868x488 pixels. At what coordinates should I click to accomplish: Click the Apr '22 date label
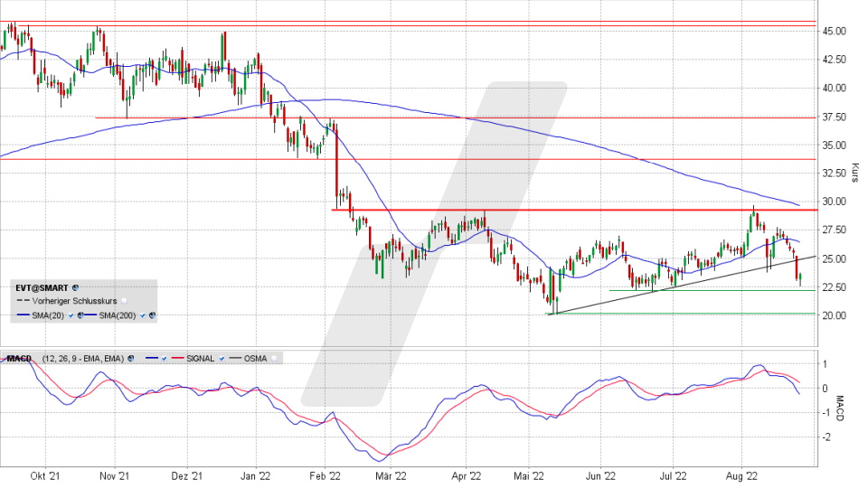467,476
